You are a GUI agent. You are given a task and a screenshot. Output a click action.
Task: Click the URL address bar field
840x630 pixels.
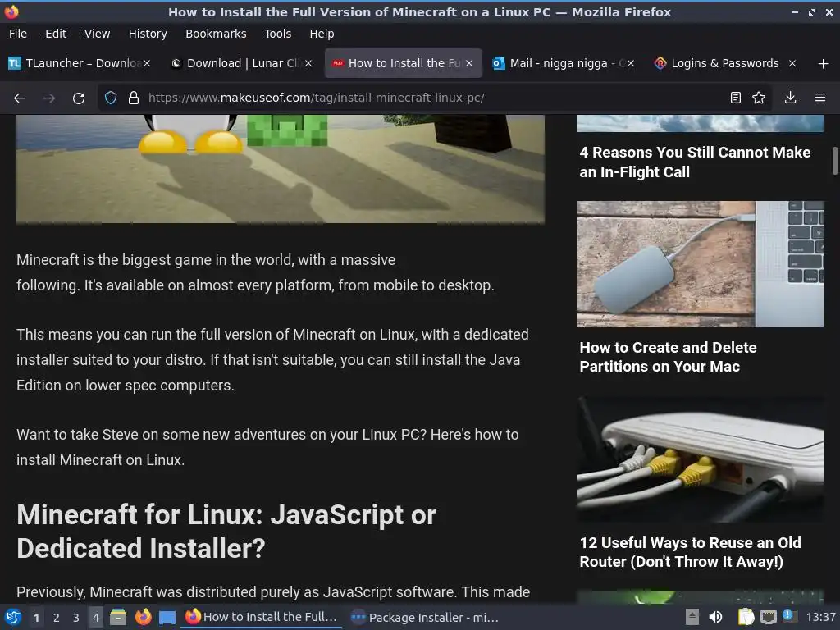[434, 98]
